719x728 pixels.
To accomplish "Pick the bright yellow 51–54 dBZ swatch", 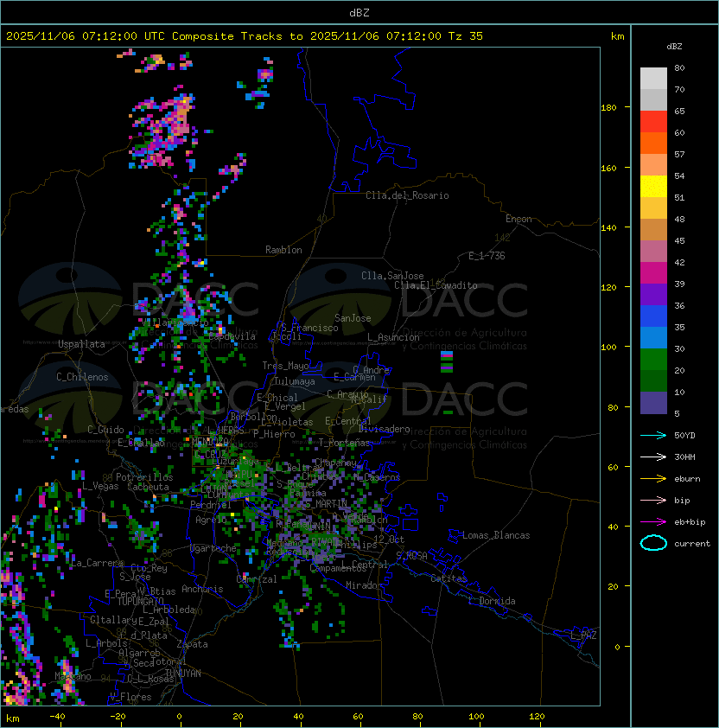I will [x=653, y=187].
